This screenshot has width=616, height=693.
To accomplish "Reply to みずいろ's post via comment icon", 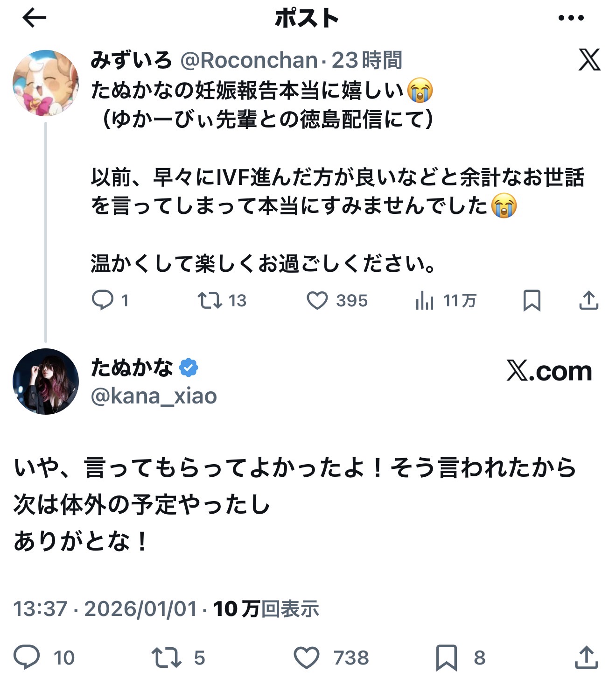I will 103,300.
